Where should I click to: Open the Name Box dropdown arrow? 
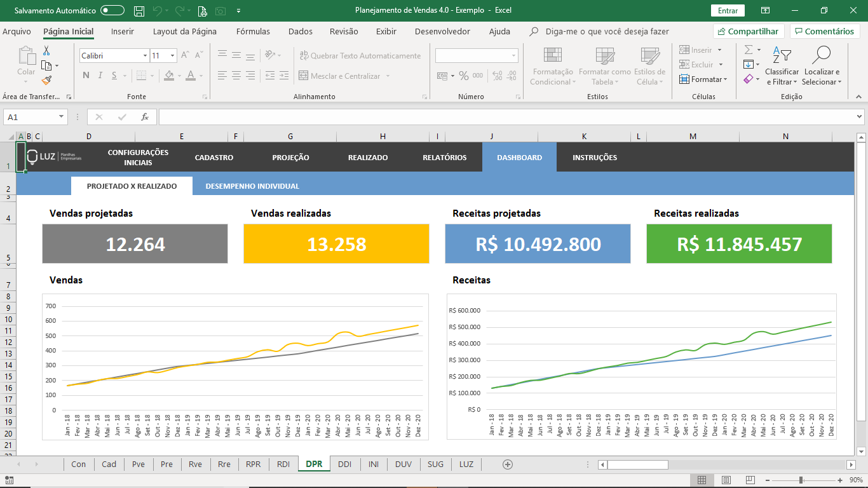tap(61, 117)
